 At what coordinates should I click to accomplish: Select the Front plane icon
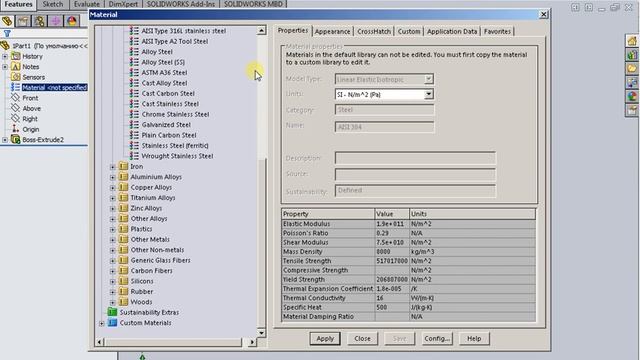(x=16, y=98)
